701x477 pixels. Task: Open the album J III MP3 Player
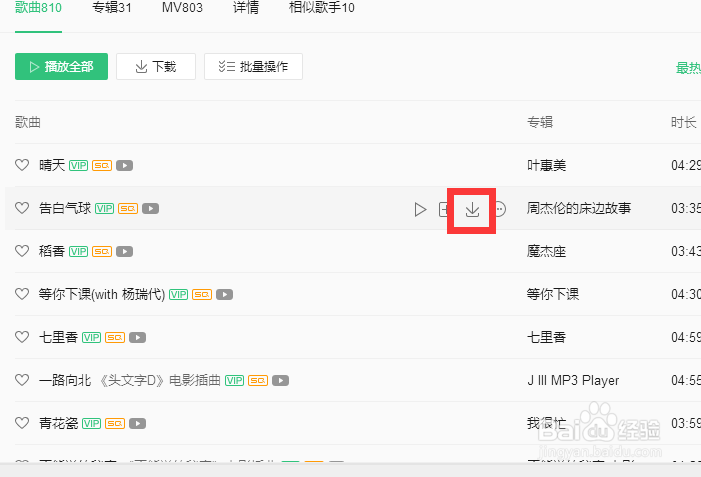click(573, 380)
